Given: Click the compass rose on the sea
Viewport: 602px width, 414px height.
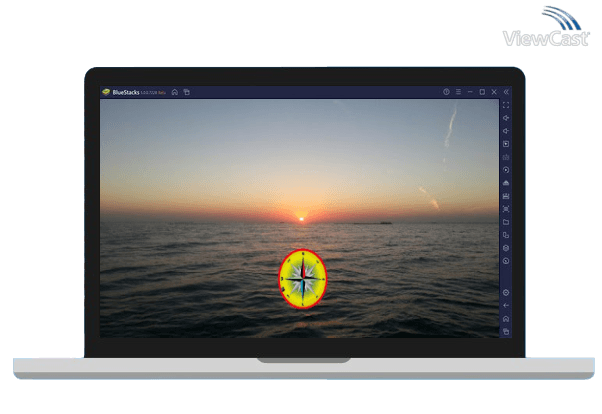Looking at the screenshot, I should tap(302, 278).
